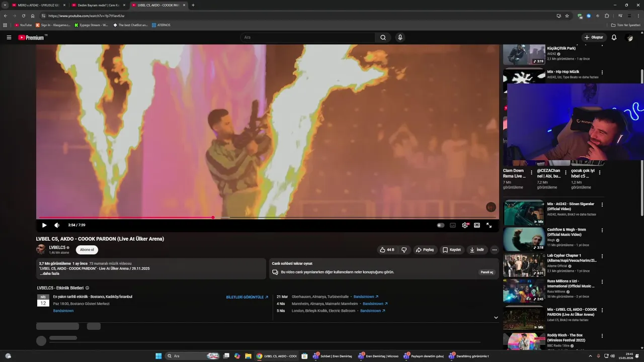Open player settings gear
The height and width of the screenshot is (362, 644).
(x=465, y=225)
